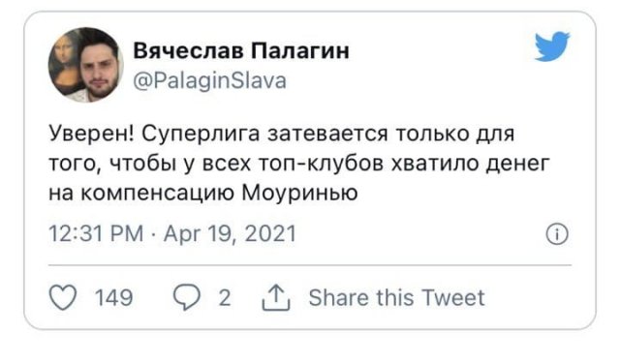This screenshot has width=620, height=364.
Task: Open the 12:31 PM timestamp link
Action: tap(96, 233)
